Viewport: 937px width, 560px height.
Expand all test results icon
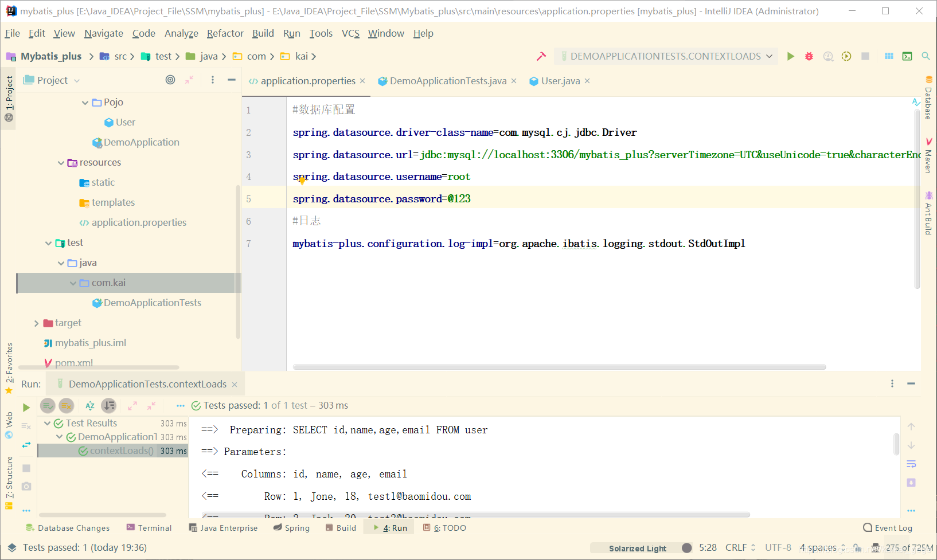click(132, 406)
